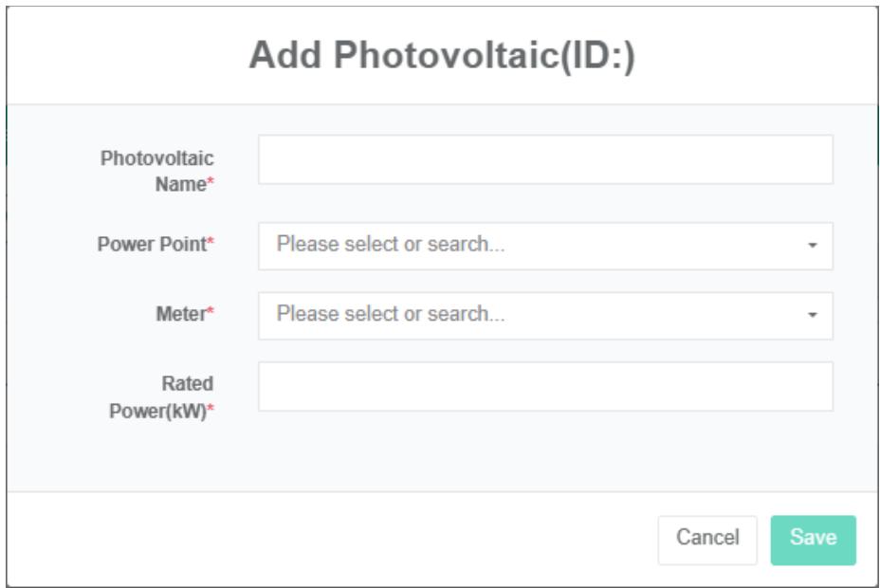The height and width of the screenshot is (588, 880).
Task: Focus the Rated Power(kW) input field
Action: point(545,386)
